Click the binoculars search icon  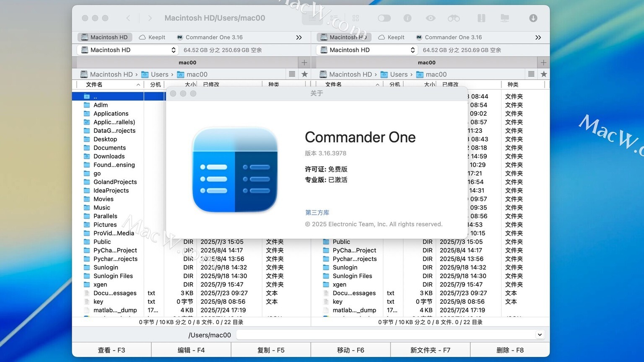coord(454,18)
